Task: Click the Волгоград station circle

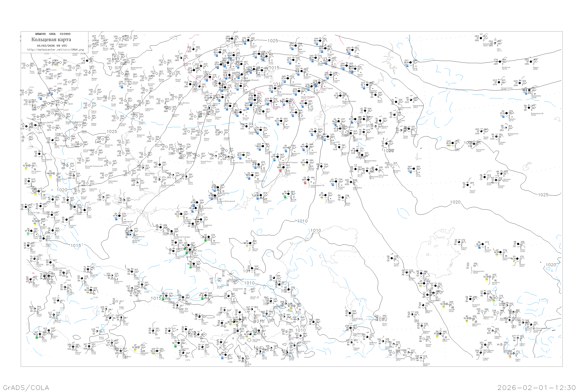Action: (261, 195)
